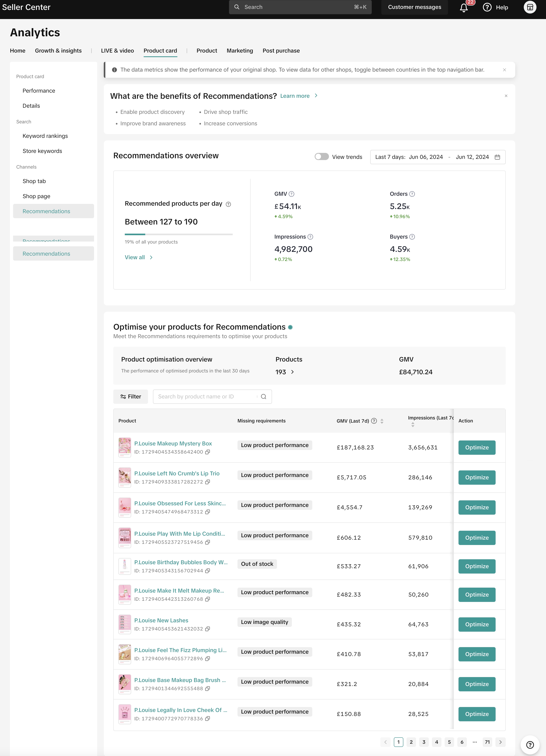Open the date range calendar icon
The width and height of the screenshot is (546, 756).
[497, 157]
